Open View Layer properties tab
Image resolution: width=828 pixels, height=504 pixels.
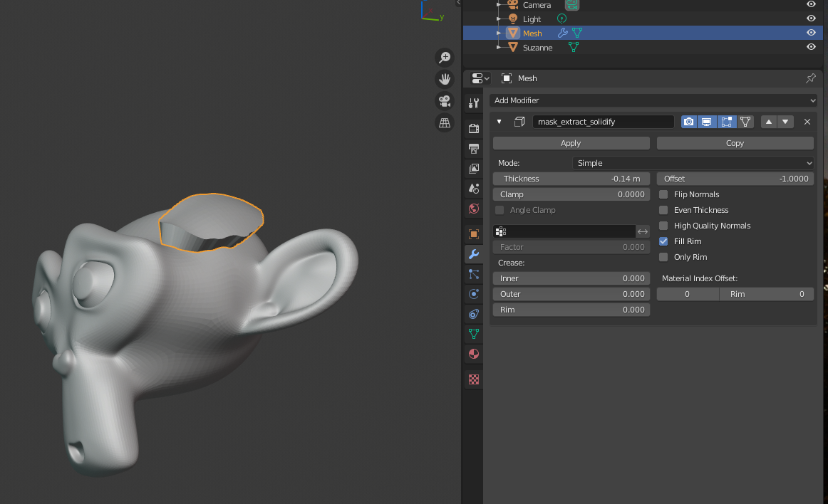click(474, 168)
